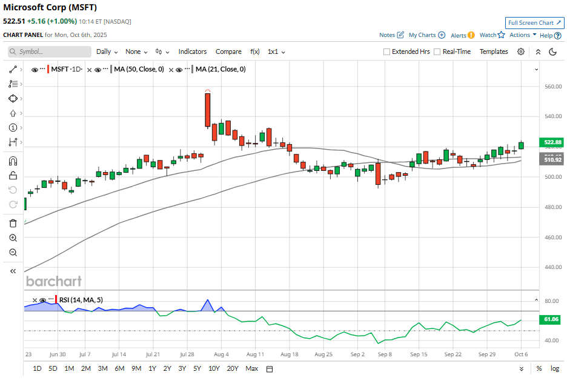The width and height of the screenshot is (570, 392).
Task: Open the Actions dropdown menu
Action: click(523, 35)
